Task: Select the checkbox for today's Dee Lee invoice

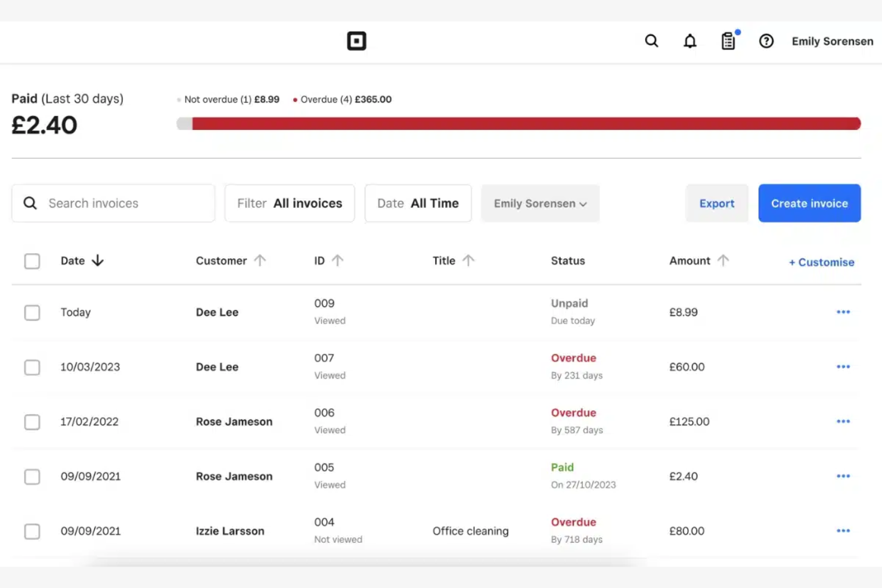Action: [x=32, y=312]
